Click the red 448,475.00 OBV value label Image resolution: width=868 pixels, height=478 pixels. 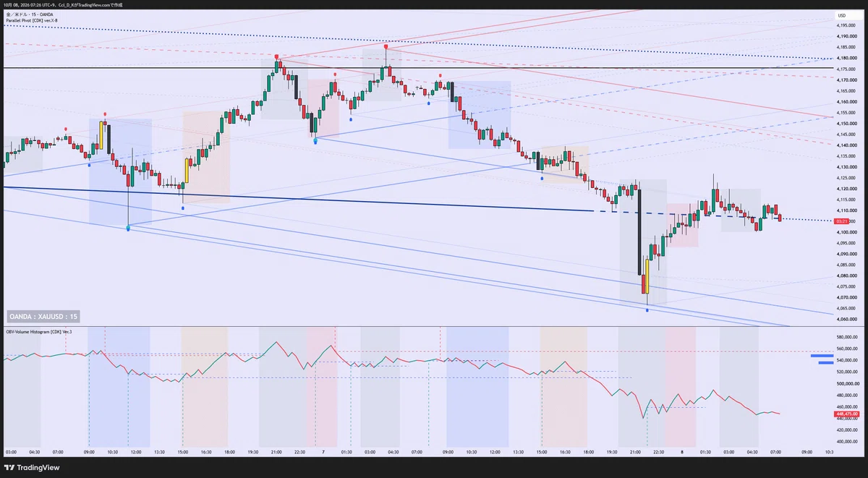tap(846, 415)
